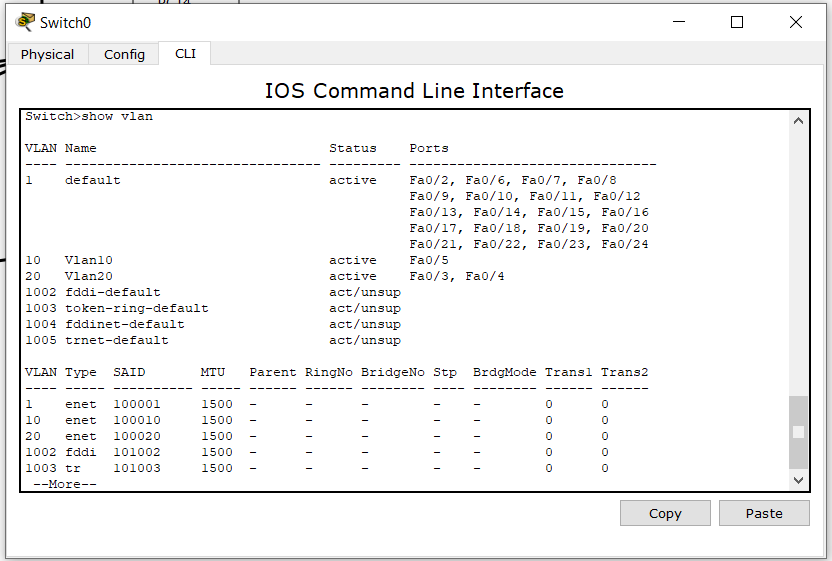Click the Trans2 column header
This screenshot has width=832, height=561.
click(x=625, y=372)
